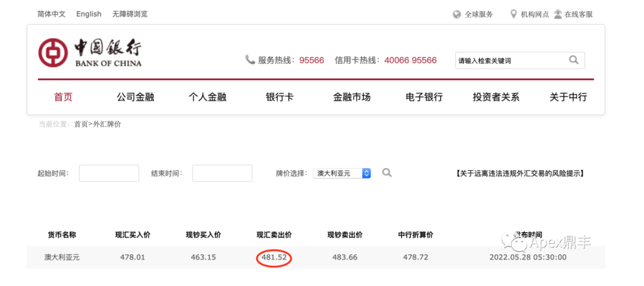Click the 起始时间 date field
The height and width of the screenshot is (286, 644).
[109, 173]
